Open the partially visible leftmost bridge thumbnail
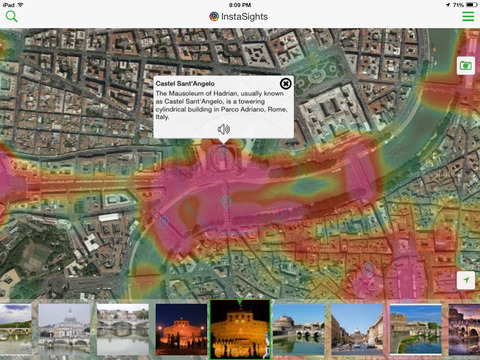480x360 pixels. click(x=16, y=329)
